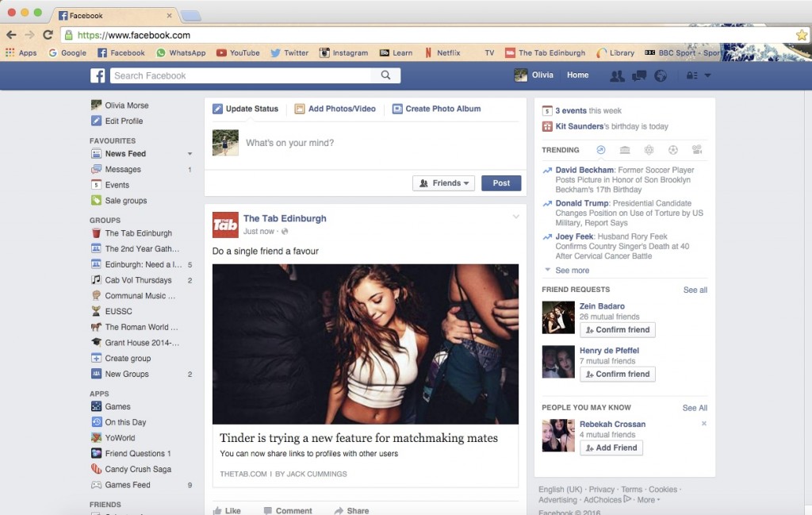Open Olivia profile link in top bar

coord(534,75)
